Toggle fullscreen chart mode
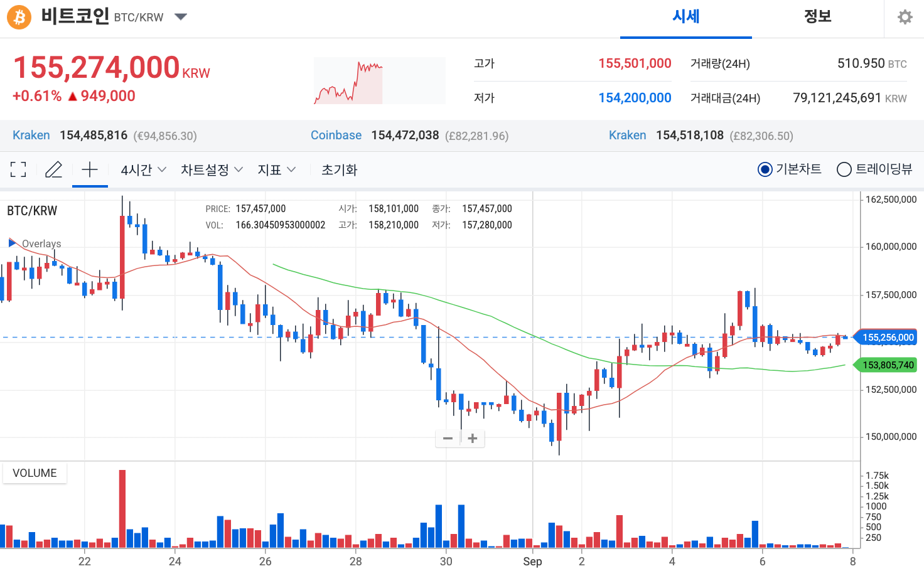Viewport: 924px width, 576px height. click(18, 169)
